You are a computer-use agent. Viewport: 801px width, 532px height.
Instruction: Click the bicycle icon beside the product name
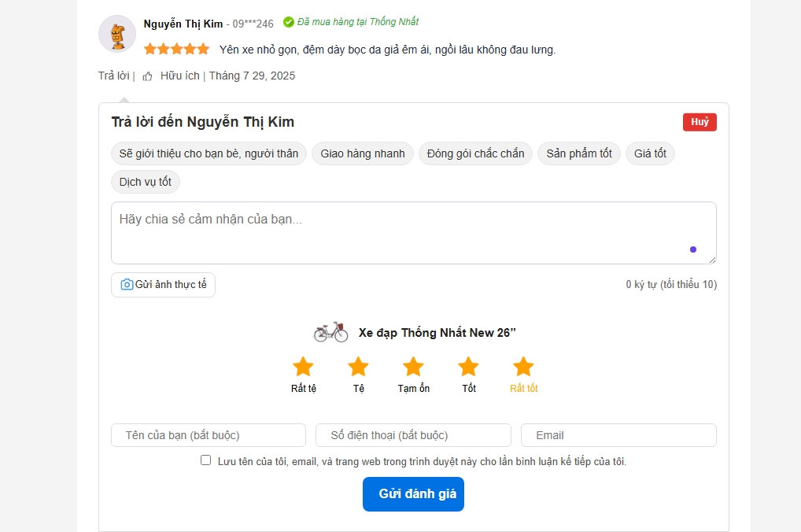tap(331, 331)
